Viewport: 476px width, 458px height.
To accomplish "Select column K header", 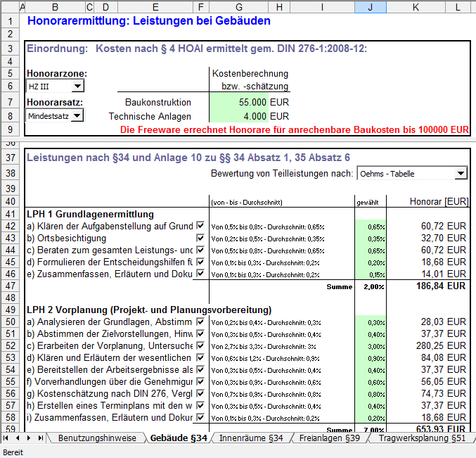I will pyautogui.click(x=416, y=7).
